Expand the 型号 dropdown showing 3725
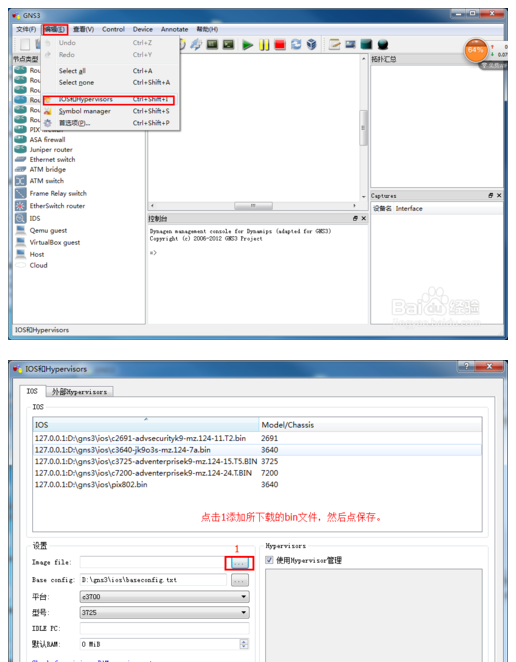This screenshot has width=516, height=662. coord(165,612)
